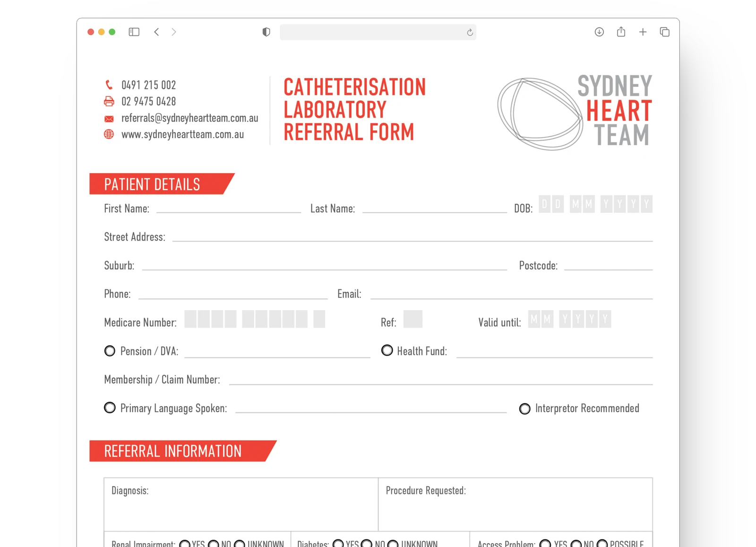Open www.sydneyheartteam.com.au website link

coord(182,134)
